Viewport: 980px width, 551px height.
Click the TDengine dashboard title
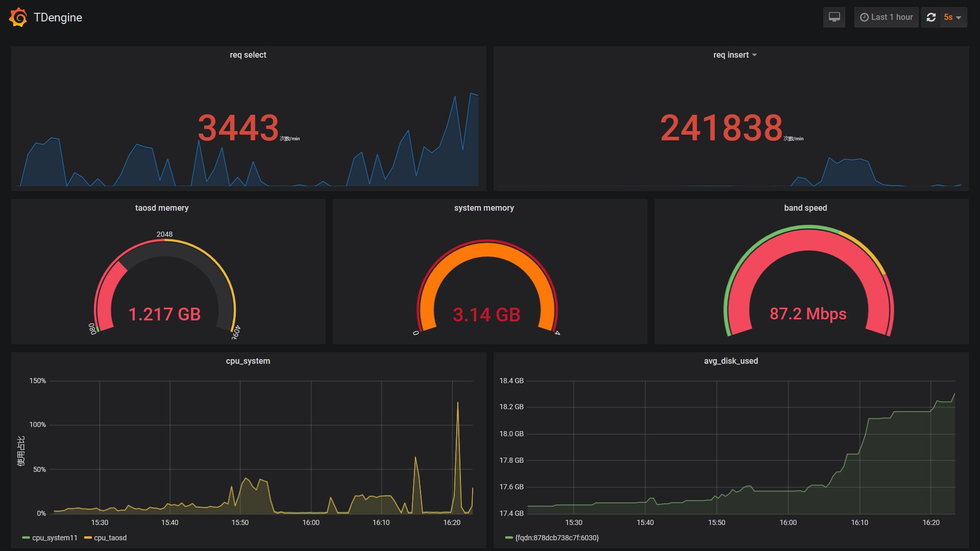[58, 17]
